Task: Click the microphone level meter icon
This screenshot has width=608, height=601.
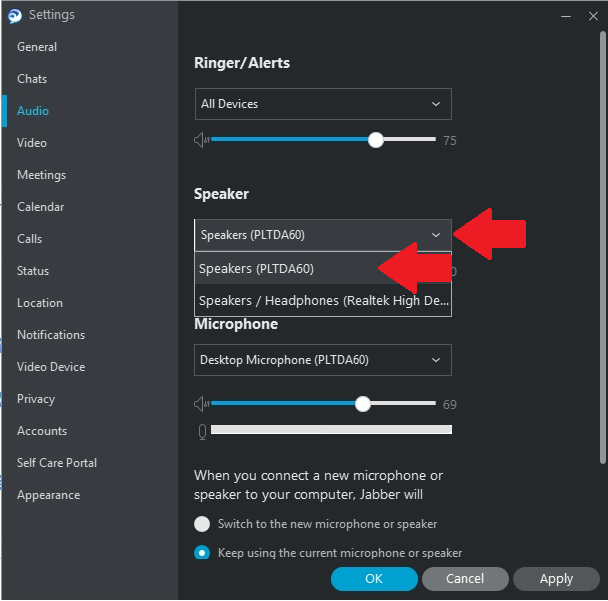Action: coord(202,431)
